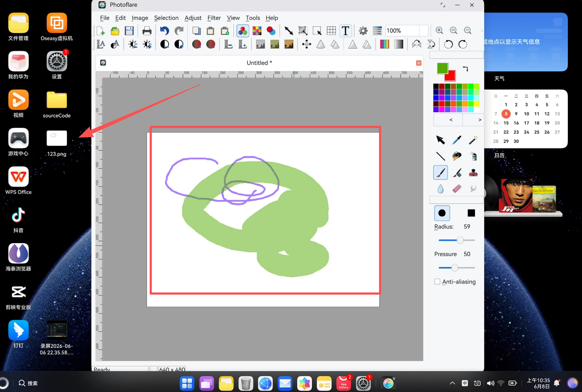Open the Tools menu
The image size is (582, 392).
point(253,18)
